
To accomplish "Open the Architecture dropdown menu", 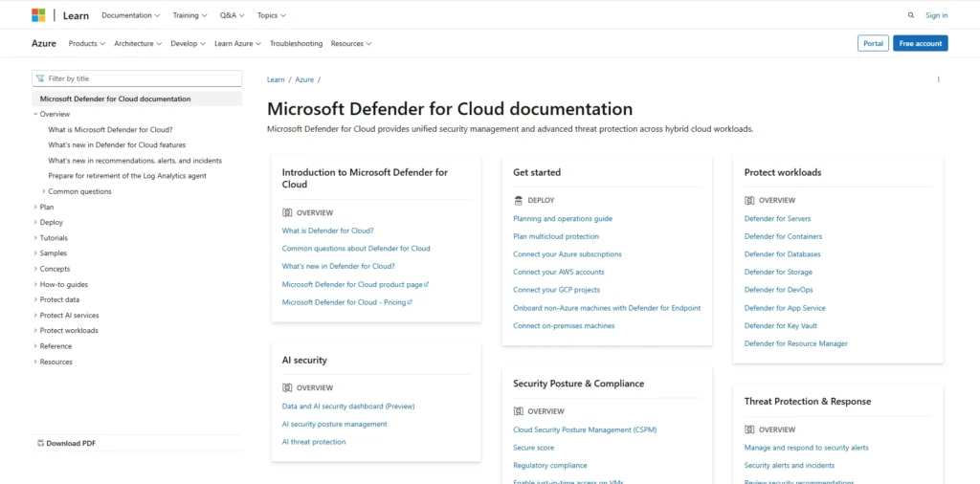I will pyautogui.click(x=138, y=44).
